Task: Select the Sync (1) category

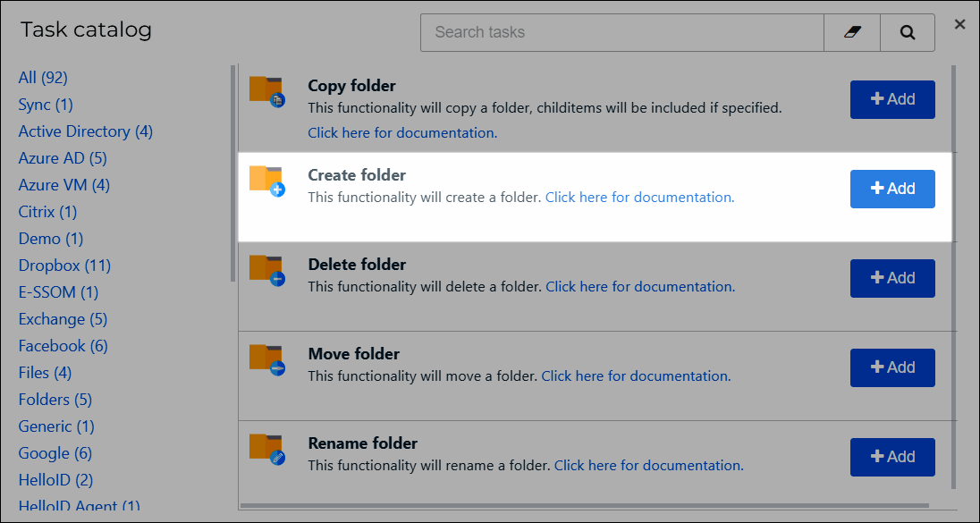Action: coord(46,105)
